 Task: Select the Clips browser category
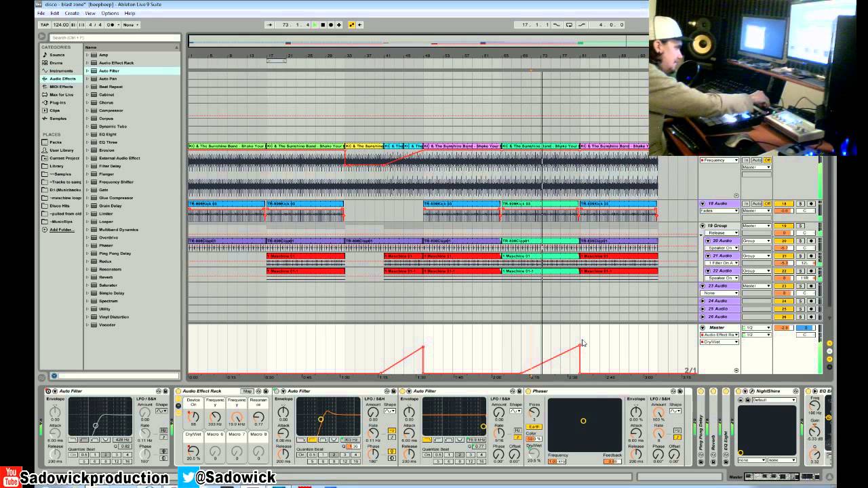point(54,110)
